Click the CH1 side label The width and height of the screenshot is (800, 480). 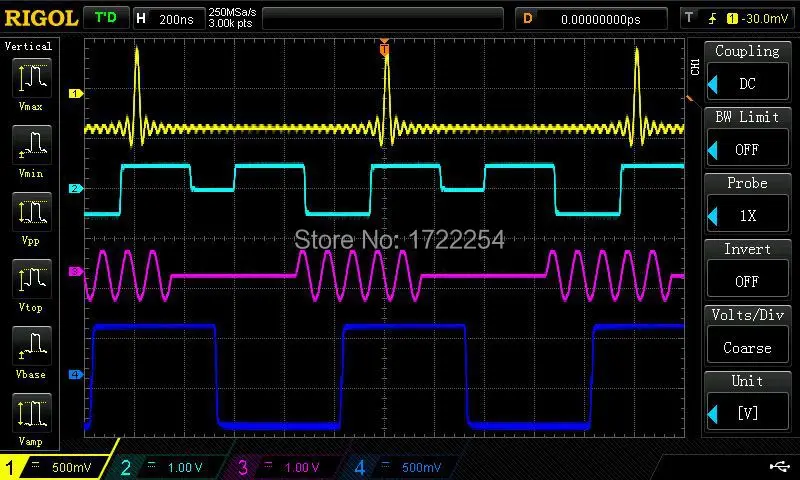coord(695,66)
